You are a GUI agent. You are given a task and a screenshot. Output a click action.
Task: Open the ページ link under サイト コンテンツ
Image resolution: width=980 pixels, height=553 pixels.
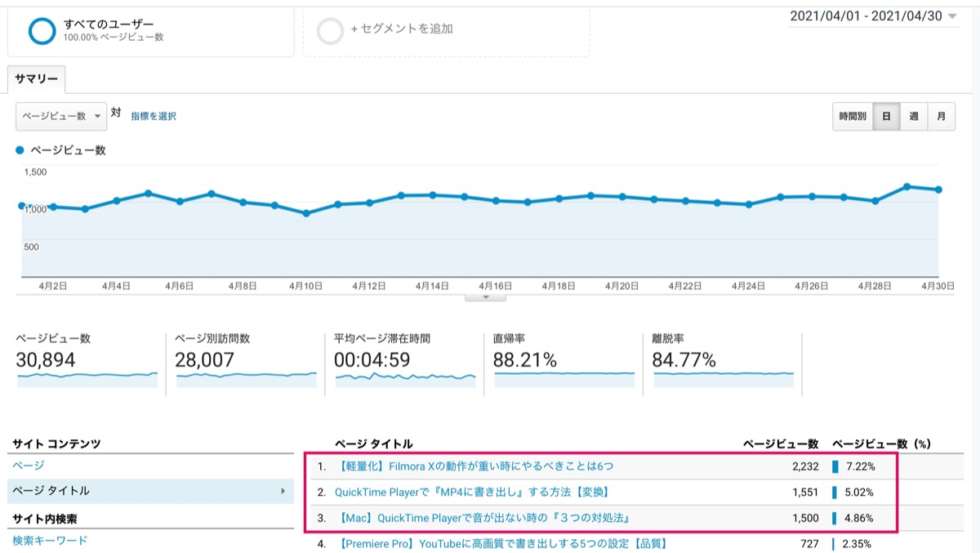[x=29, y=466]
